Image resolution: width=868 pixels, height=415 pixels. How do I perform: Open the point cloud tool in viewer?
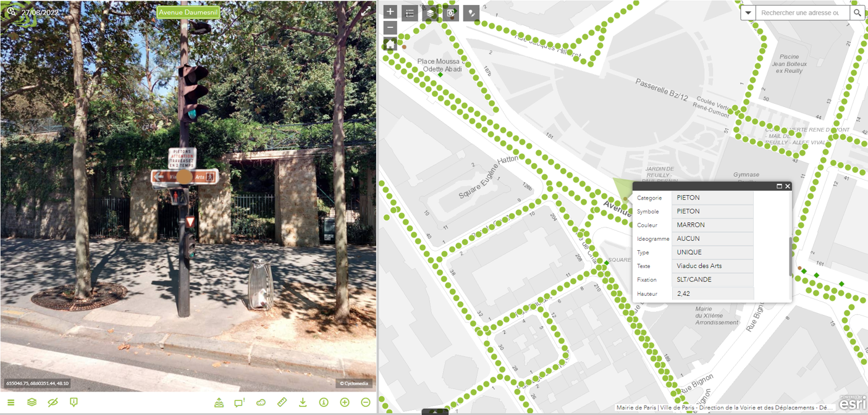[261, 402]
